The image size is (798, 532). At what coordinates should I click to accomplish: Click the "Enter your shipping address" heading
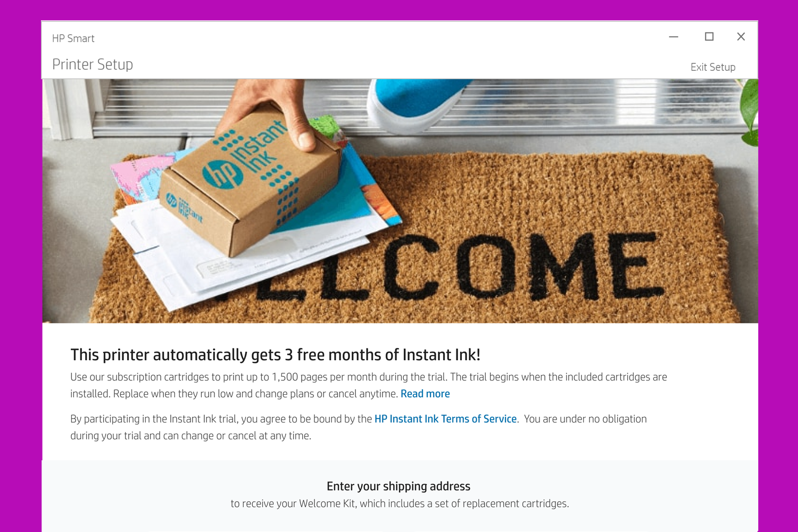398,486
